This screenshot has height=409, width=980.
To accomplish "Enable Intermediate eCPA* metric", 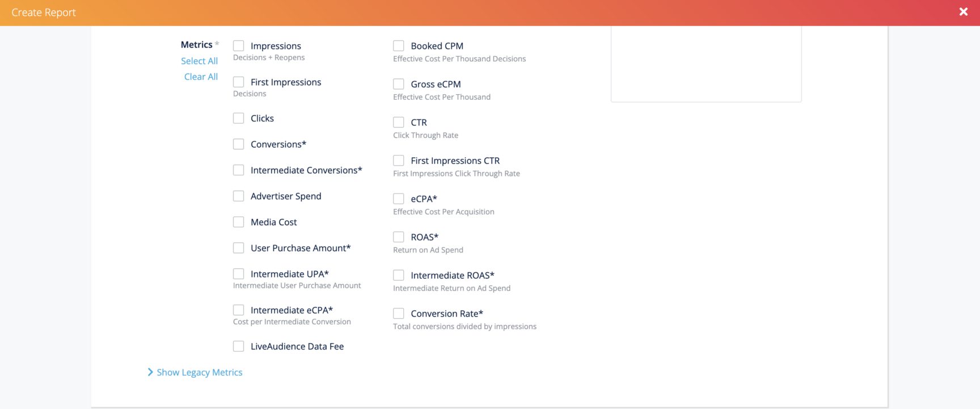I will (x=239, y=310).
